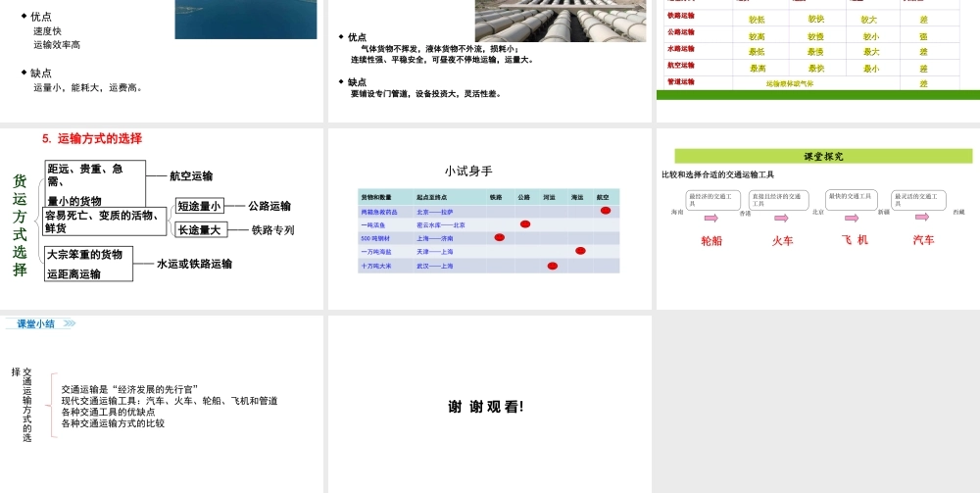Click the red dot in the 两箱急救药品 row
Viewport: 980px width, 493px height.
[x=605, y=211]
